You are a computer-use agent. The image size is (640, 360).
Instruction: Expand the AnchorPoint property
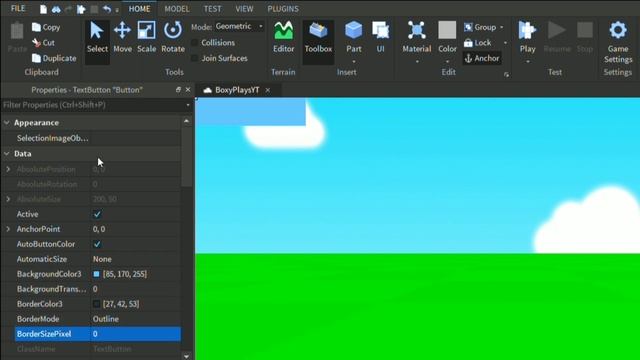click(8, 229)
